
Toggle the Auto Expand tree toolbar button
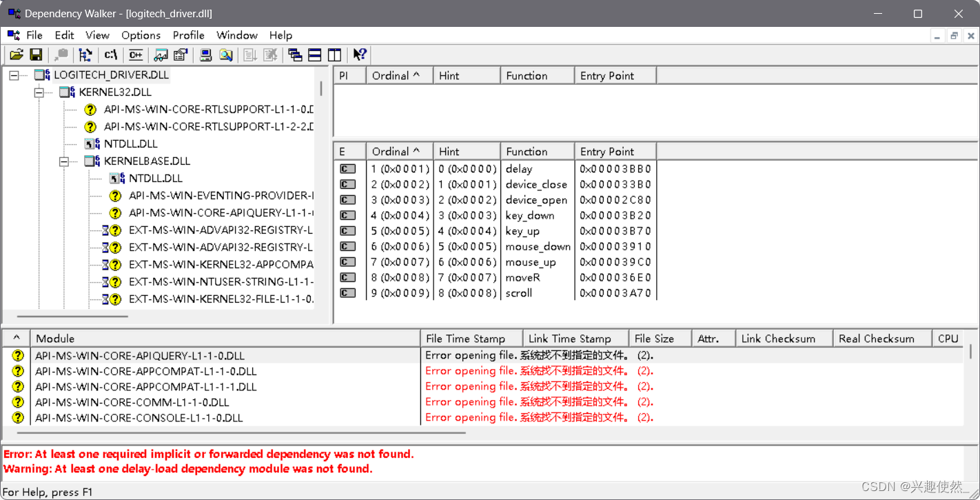[85, 54]
